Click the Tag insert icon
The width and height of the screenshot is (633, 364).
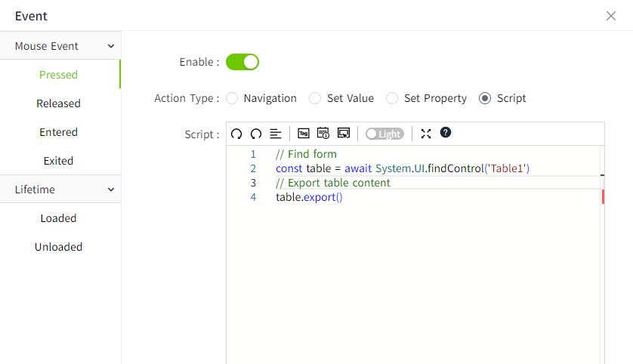point(304,134)
